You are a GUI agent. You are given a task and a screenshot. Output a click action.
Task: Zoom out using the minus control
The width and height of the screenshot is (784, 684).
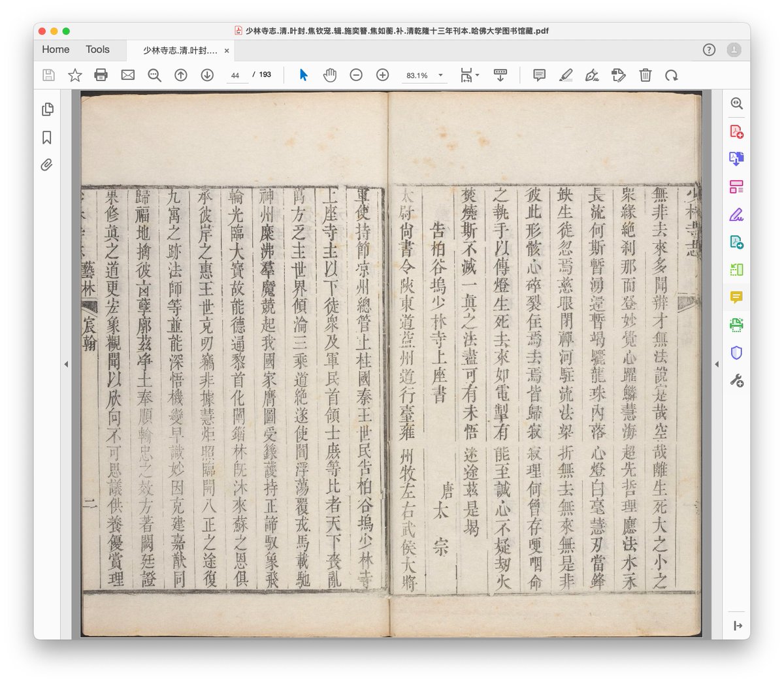click(356, 74)
